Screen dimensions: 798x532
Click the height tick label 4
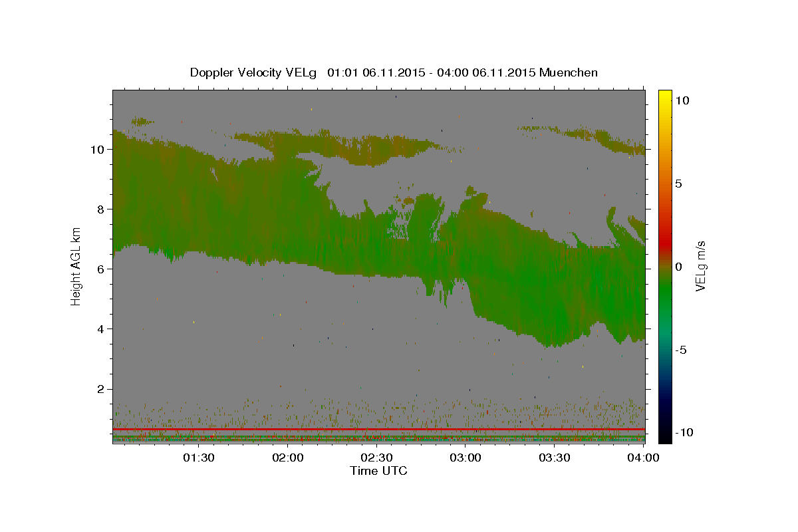102,329
